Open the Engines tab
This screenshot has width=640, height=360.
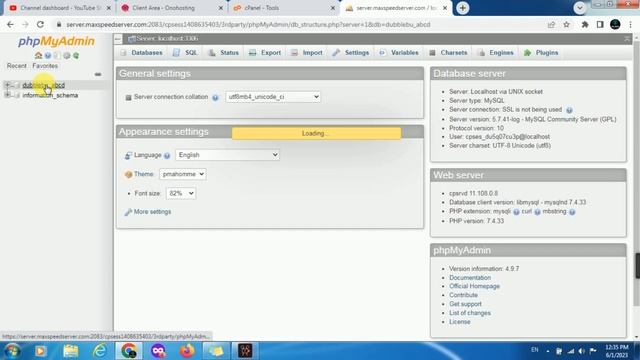point(496,53)
